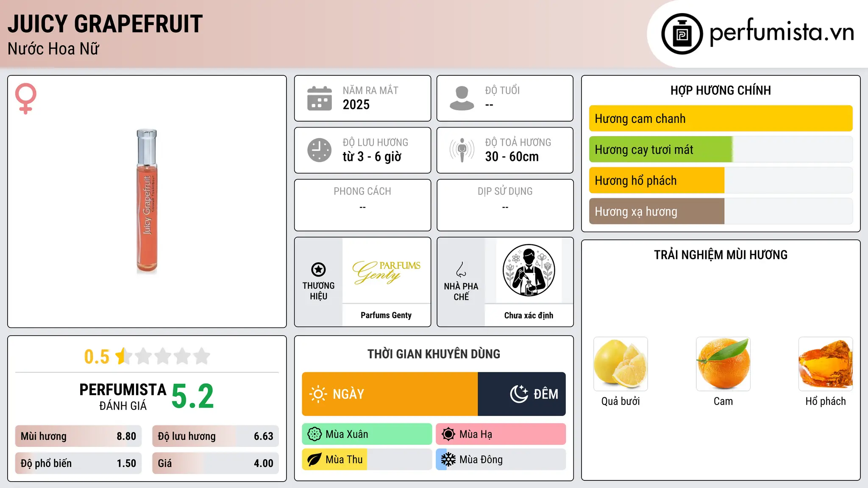The image size is (868, 488).
Task: Click the person icon beside Độ tuổi
Action: click(x=462, y=98)
